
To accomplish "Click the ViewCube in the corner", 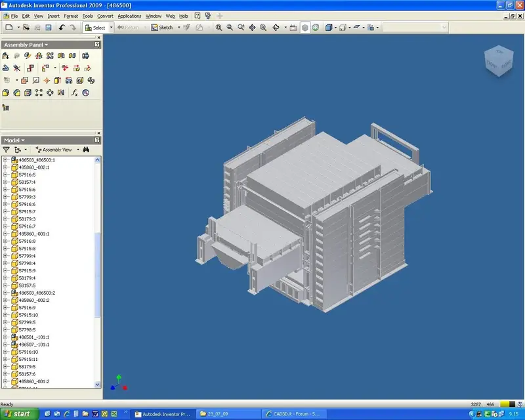I will pos(499,61).
